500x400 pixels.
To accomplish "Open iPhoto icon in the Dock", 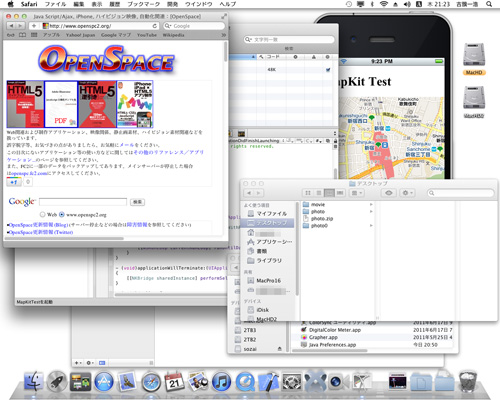I will (198, 382).
